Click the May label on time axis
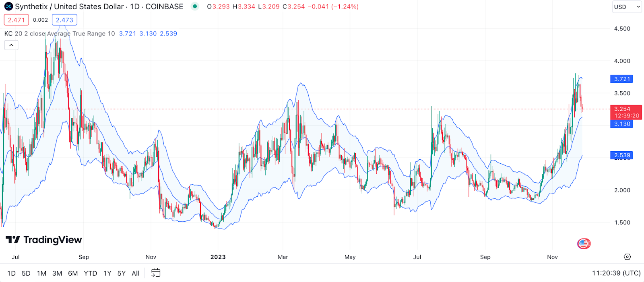Viewport: 644px width, 282px height. point(350,257)
